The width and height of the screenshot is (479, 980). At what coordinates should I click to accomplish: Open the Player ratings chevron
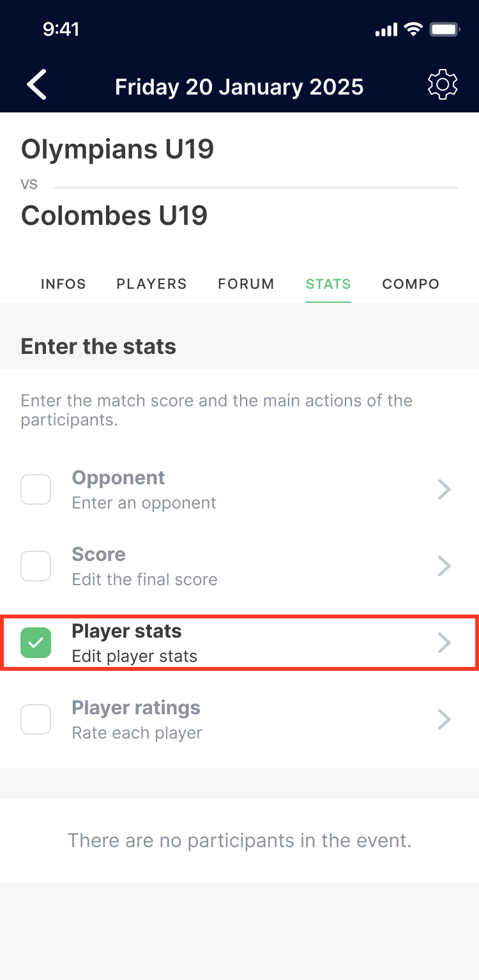coord(445,719)
